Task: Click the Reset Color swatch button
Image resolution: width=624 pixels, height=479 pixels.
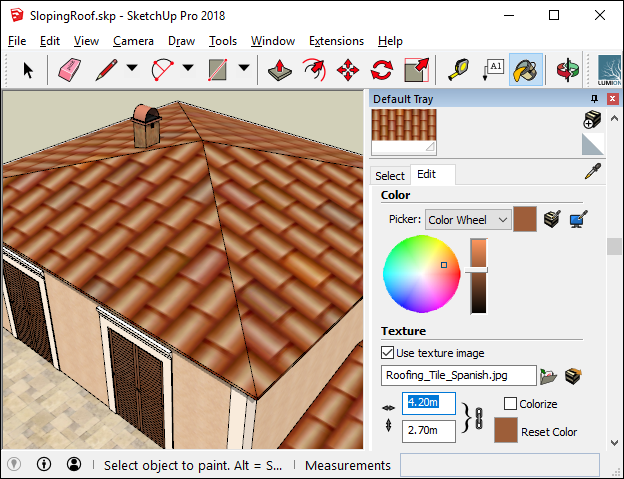Action: 506,431
